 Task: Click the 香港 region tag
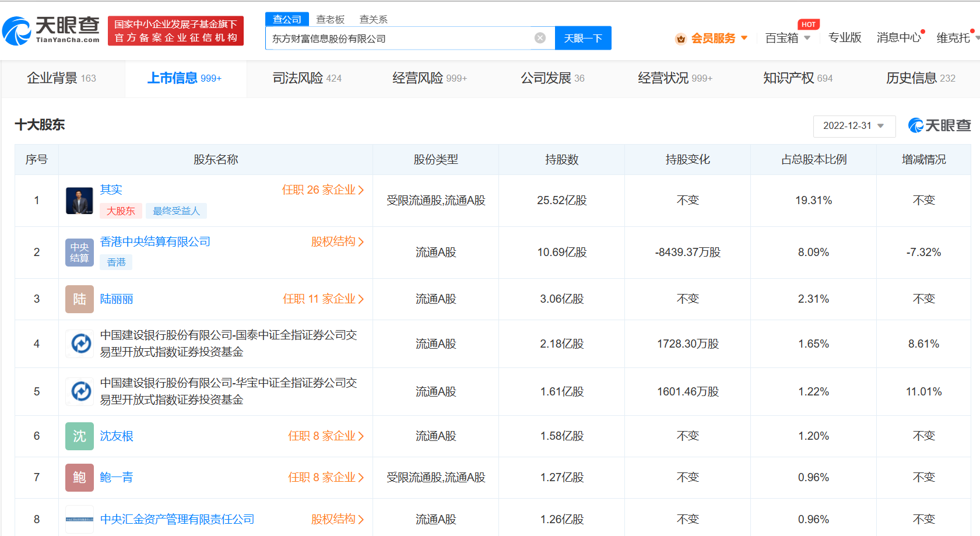pos(116,262)
